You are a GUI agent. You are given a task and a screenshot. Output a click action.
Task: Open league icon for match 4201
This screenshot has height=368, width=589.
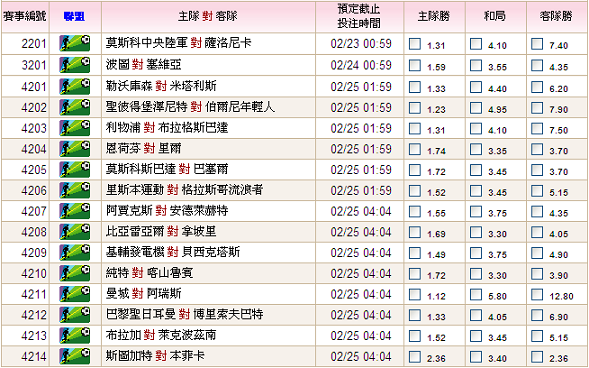coord(75,86)
